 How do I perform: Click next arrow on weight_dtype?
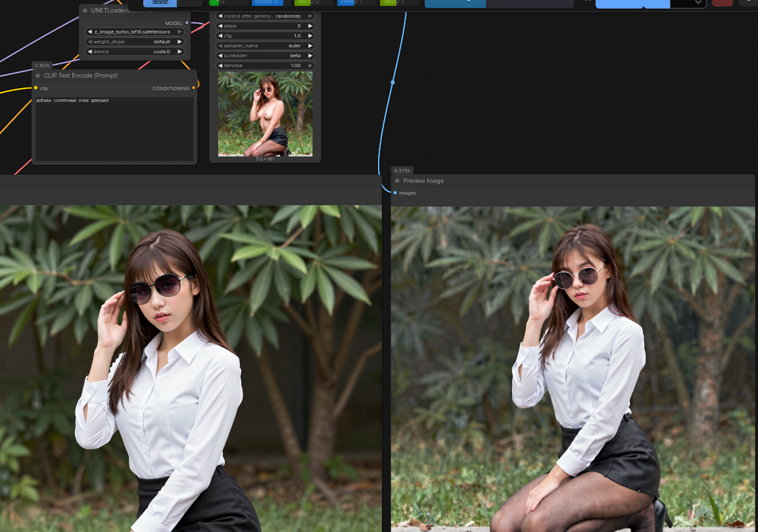(180, 41)
